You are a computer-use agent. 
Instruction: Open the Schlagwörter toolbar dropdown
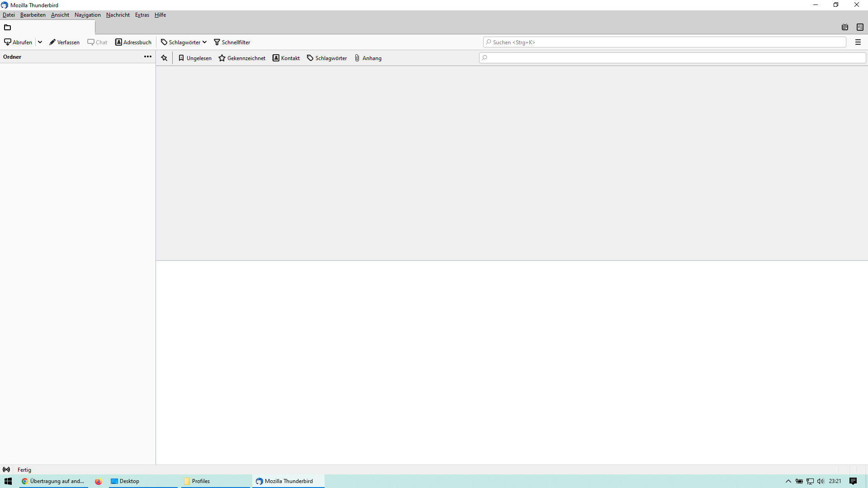point(184,42)
